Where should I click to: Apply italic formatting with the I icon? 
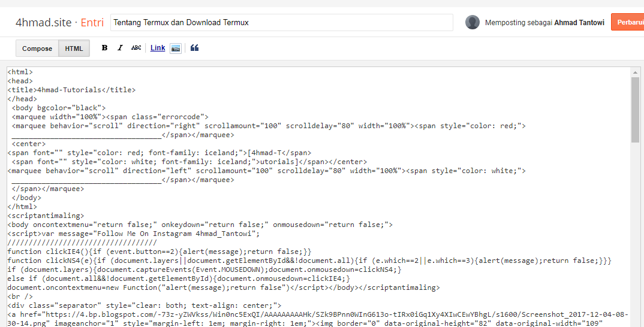(120, 48)
